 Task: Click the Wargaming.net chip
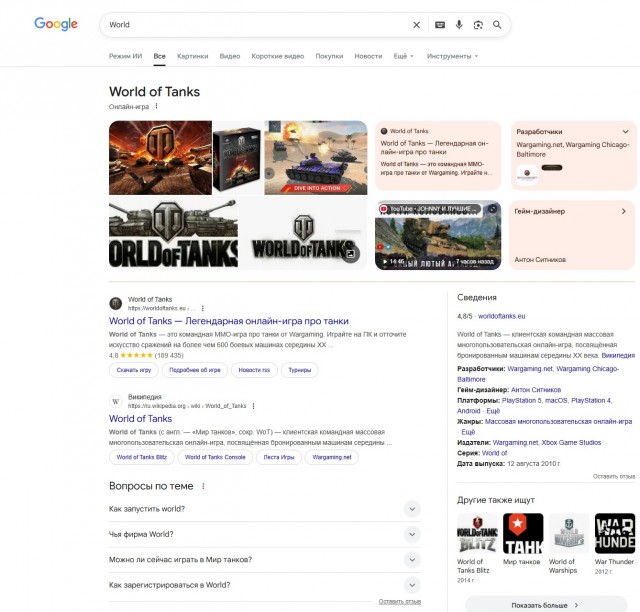click(x=332, y=457)
